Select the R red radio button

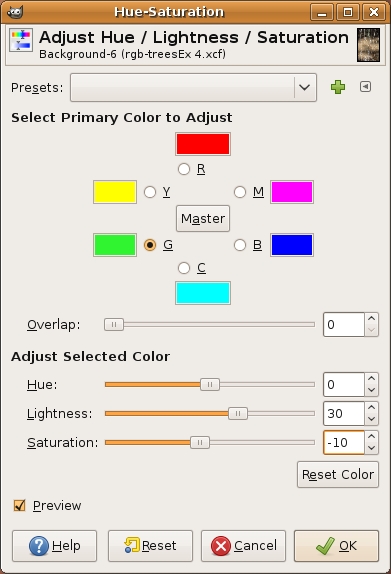click(184, 169)
